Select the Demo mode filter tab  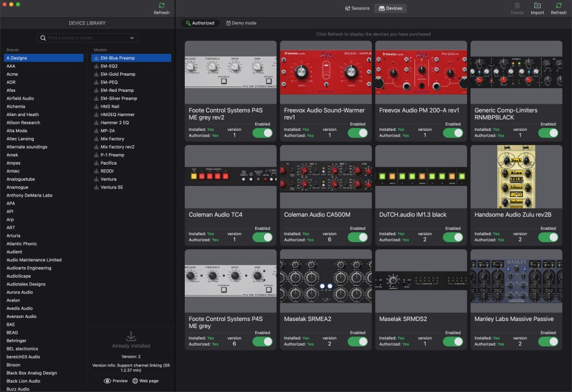tap(241, 23)
